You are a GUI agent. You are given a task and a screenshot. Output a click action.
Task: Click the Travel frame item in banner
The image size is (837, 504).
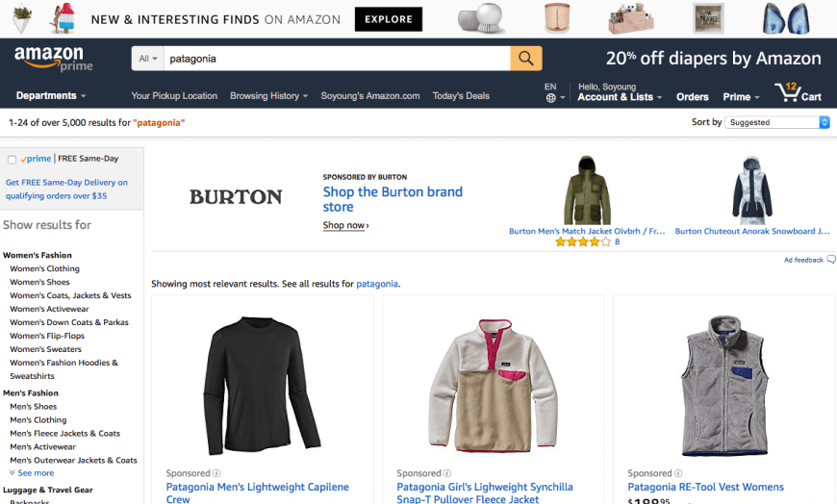(708, 18)
